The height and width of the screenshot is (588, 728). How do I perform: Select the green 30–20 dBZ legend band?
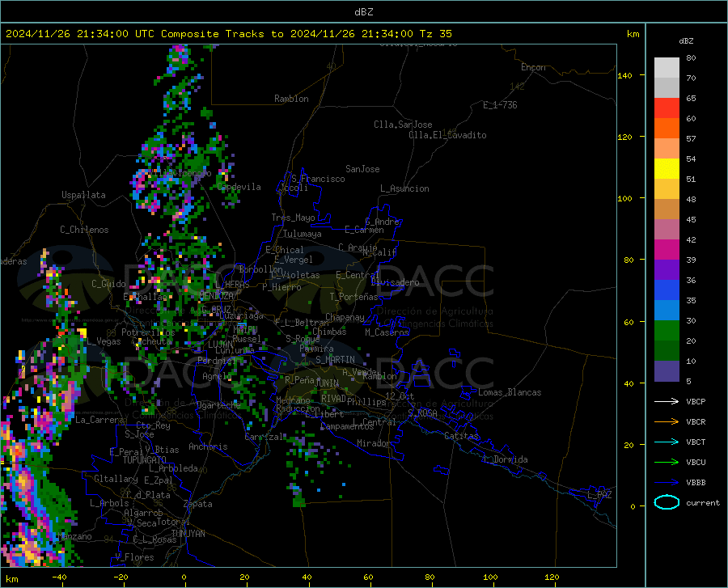coord(667,331)
